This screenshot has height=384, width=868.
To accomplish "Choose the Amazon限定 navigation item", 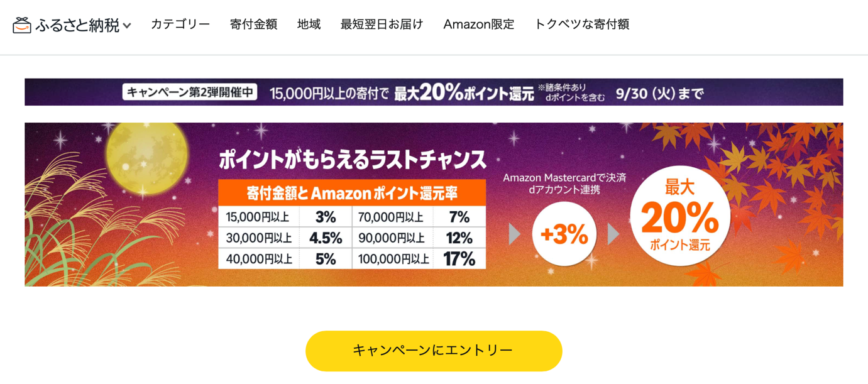I will pyautogui.click(x=478, y=25).
